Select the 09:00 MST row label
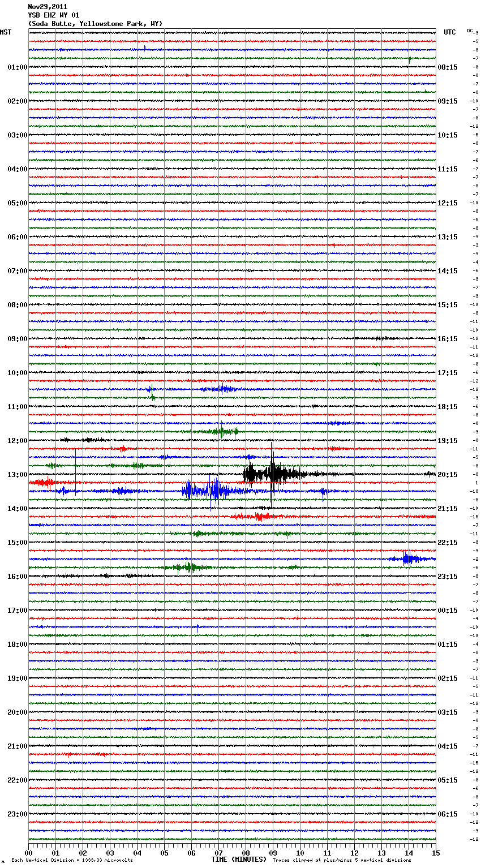The image size is (481, 868). [x=18, y=339]
